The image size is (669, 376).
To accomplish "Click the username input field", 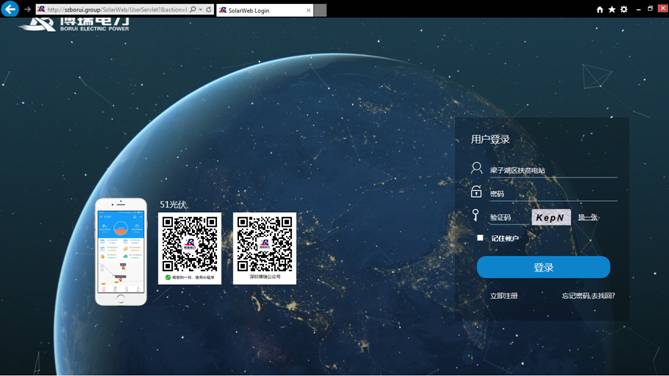I will coord(553,170).
